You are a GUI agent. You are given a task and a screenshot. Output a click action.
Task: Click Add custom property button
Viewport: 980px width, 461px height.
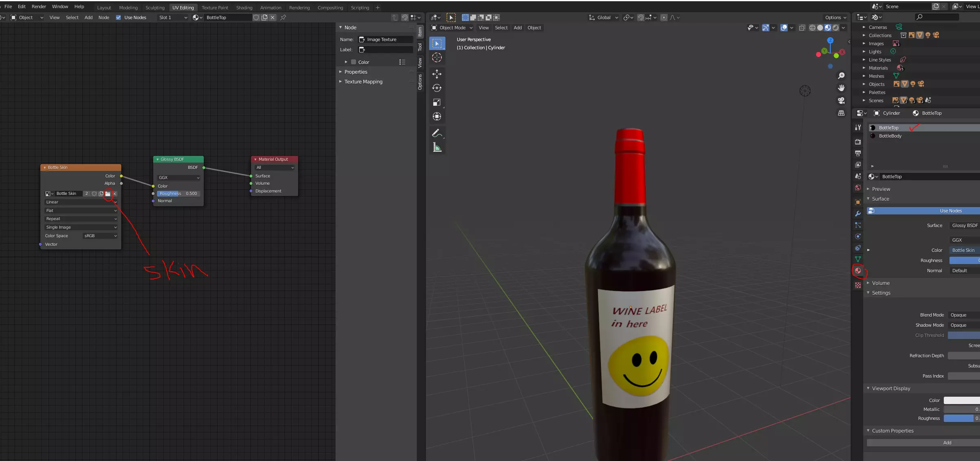coord(923,443)
